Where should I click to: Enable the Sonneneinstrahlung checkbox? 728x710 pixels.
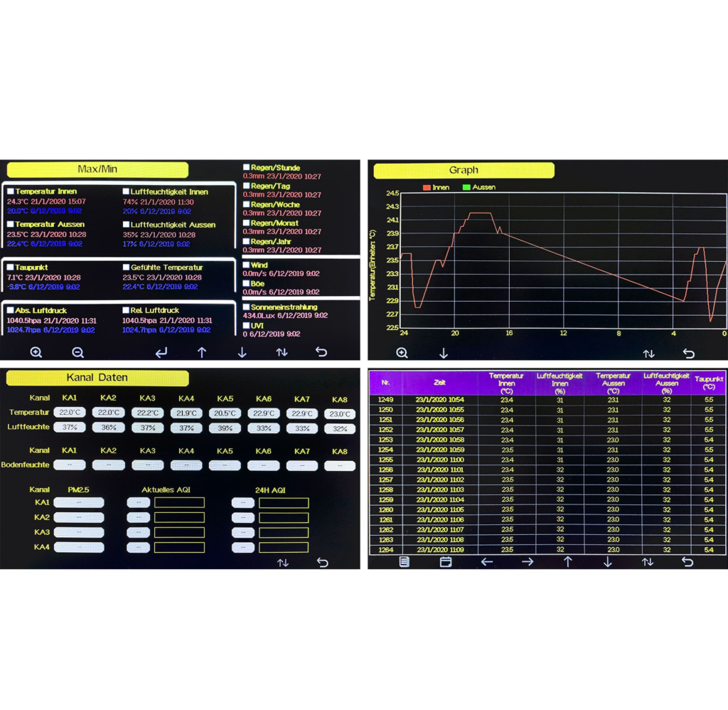point(246,307)
